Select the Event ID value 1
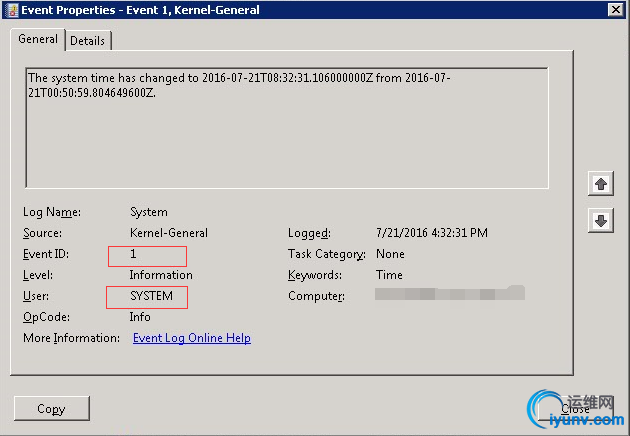This screenshot has width=630, height=436. pyautogui.click(x=133, y=254)
